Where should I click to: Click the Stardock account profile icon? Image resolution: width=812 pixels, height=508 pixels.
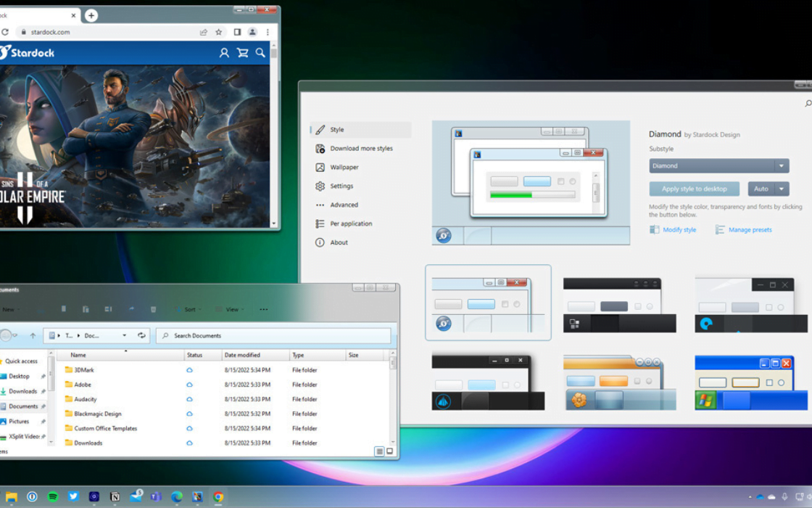coord(224,53)
